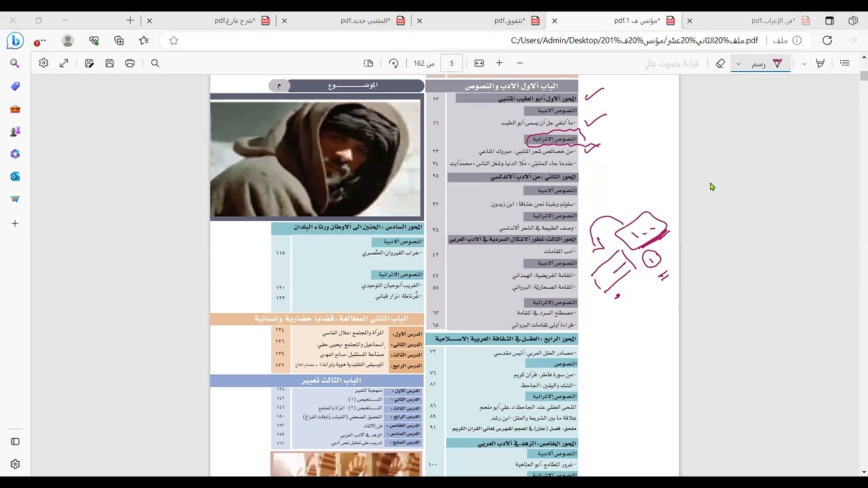Add a new sidebar app with plus
The height and width of the screenshot is (488, 868).
coord(15,223)
